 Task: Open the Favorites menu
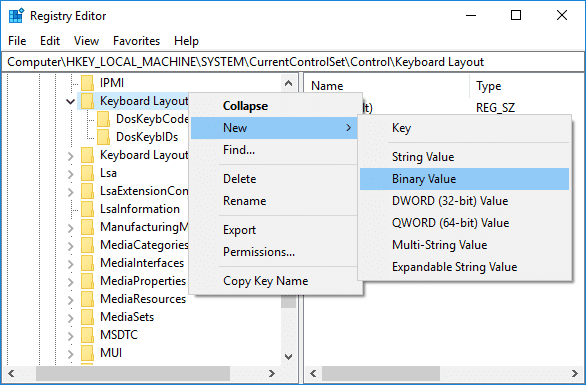click(136, 41)
